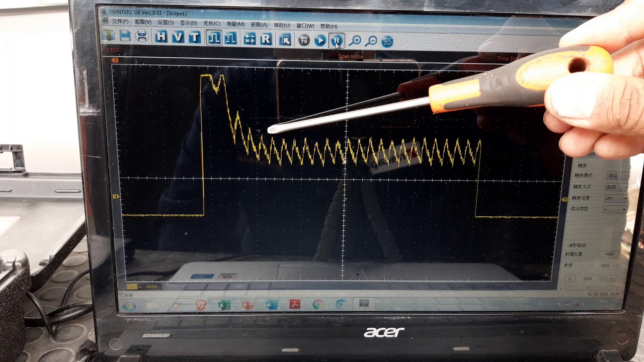Click the Print icon in toolbar
Screen dimensions: 644x362
[142, 36]
